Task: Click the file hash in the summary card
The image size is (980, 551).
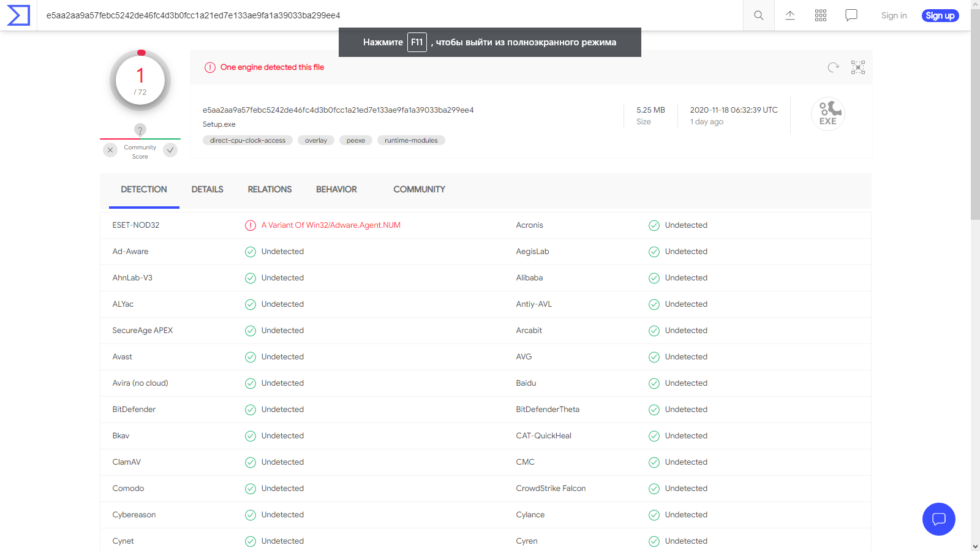Action: coord(338,110)
